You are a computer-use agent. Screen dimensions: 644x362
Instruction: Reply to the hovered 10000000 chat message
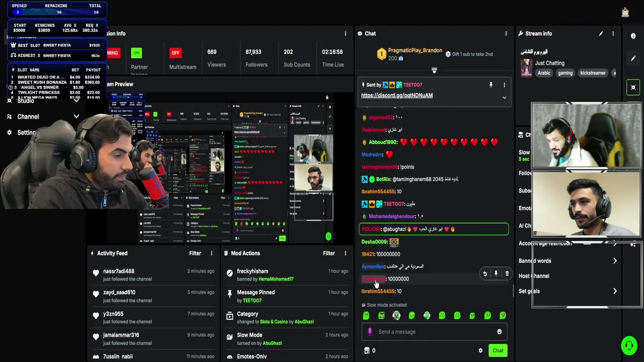pyautogui.click(x=485, y=274)
